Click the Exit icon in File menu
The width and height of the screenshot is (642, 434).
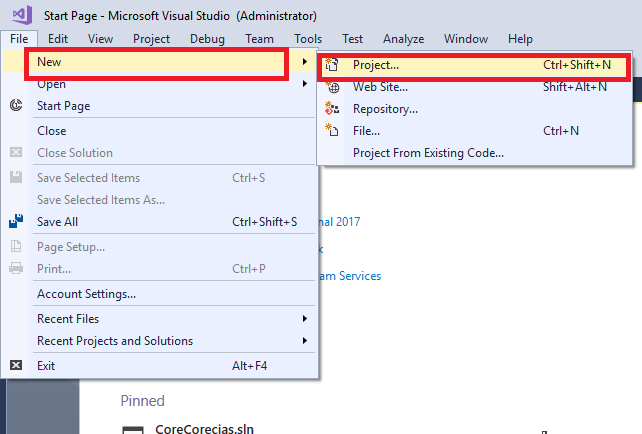[16, 366]
